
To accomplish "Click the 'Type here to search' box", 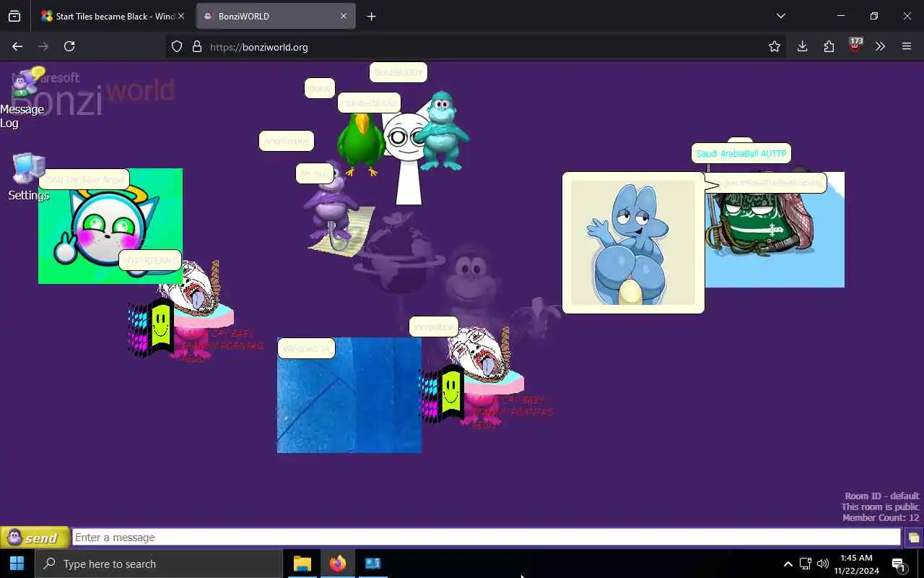I will click(x=159, y=564).
